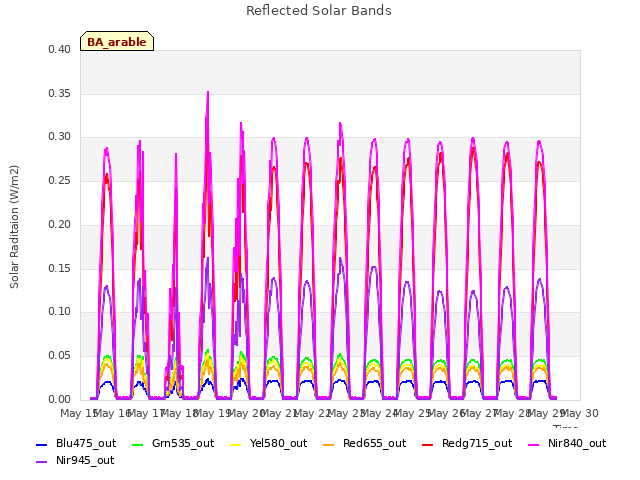The width and height of the screenshot is (640, 480).
Task: Click the 0.15 y-axis tick label
Action: [x=60, y=268]
